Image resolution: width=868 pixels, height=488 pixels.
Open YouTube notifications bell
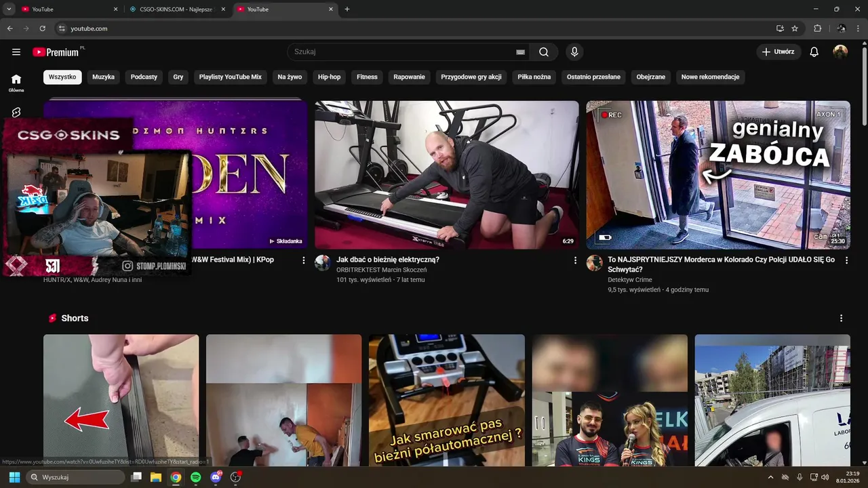click(814, 52)
